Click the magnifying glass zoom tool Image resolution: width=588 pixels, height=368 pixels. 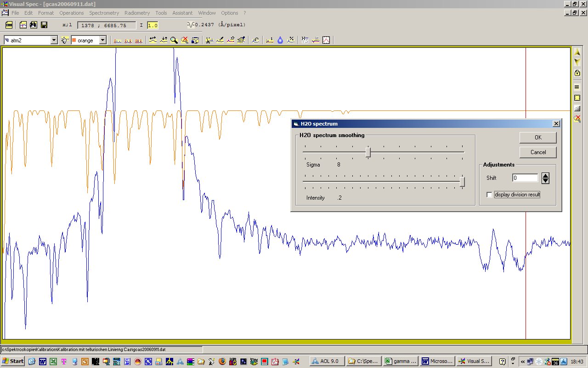click(174, 40)
